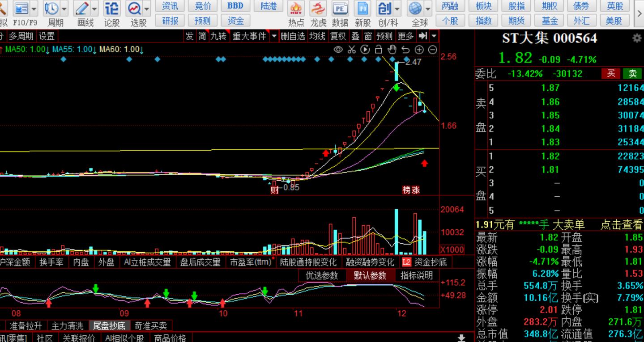This screenshot has width=644, height=342.
Task: Select the hand pan tool on chart
Action: (x=392, y=50)
